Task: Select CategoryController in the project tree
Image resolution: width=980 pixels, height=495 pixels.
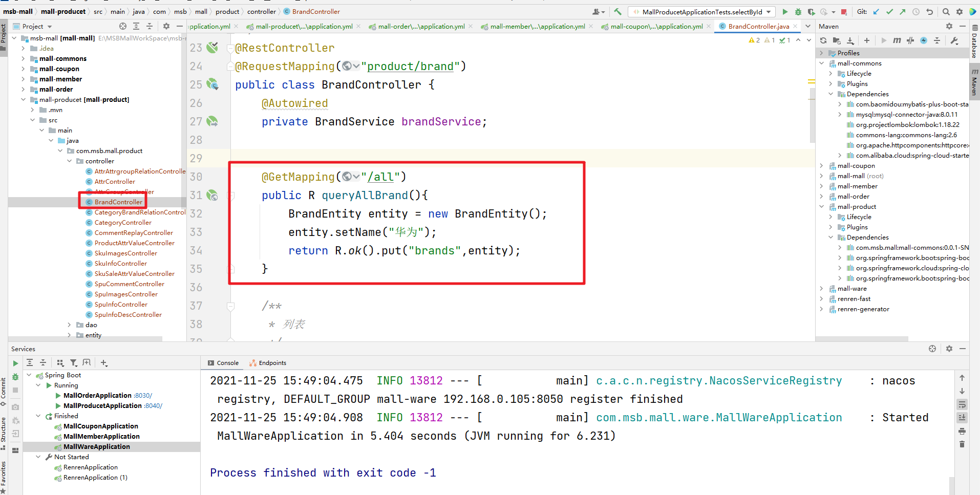Action: click(123, 223)
